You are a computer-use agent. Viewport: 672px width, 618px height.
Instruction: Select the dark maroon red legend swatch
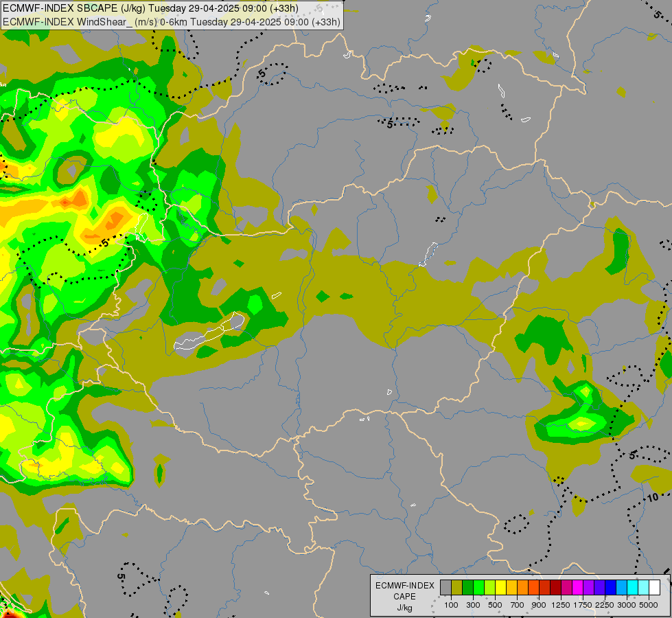[555, 588]
